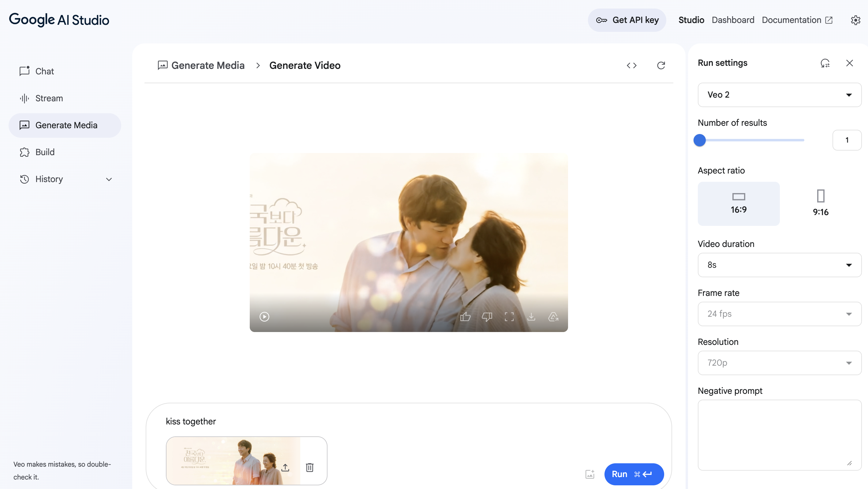Click the add image icon beside Run

tap(590, 474)
